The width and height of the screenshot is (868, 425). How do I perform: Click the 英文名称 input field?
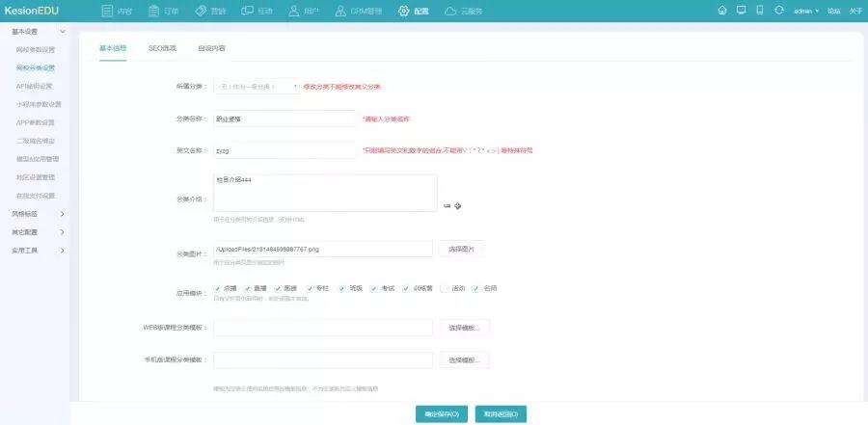click(x=285, y=150)
